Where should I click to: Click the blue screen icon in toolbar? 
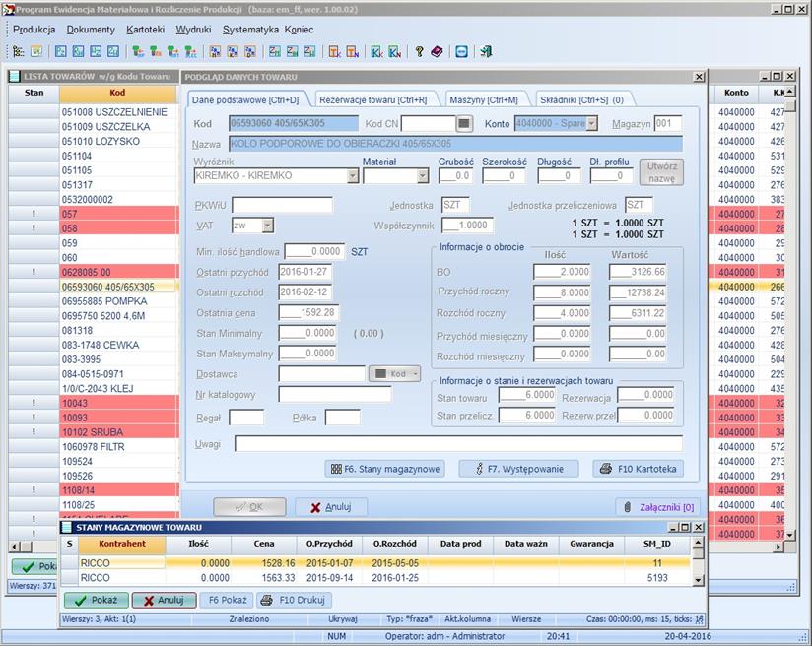(x=461, y=51)
